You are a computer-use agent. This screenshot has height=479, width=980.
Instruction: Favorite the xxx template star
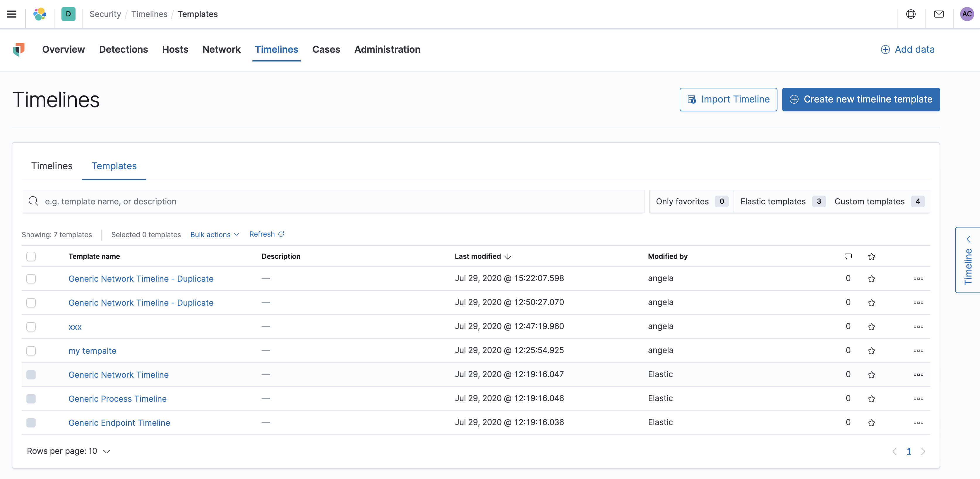click(871, 326)
